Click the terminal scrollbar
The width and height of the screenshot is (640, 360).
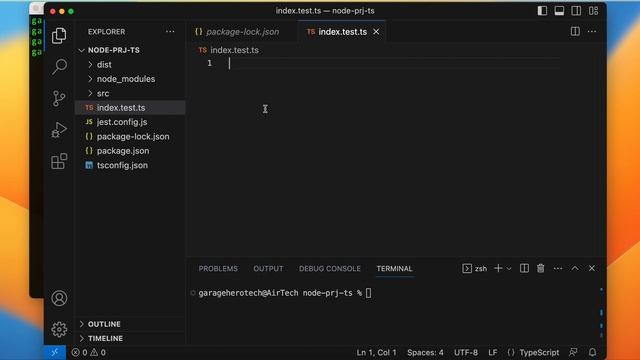pyautogui.click(x=601, y=313)
